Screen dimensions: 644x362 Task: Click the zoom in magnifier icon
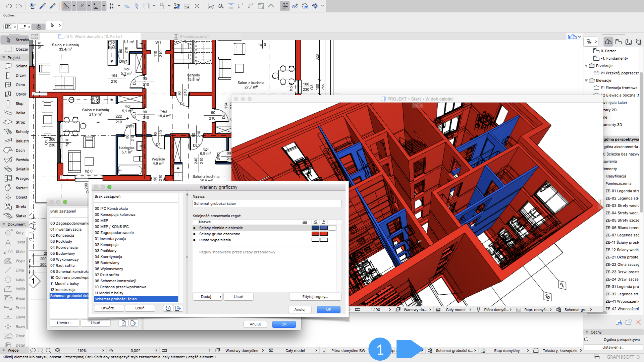tap(48, 350)
